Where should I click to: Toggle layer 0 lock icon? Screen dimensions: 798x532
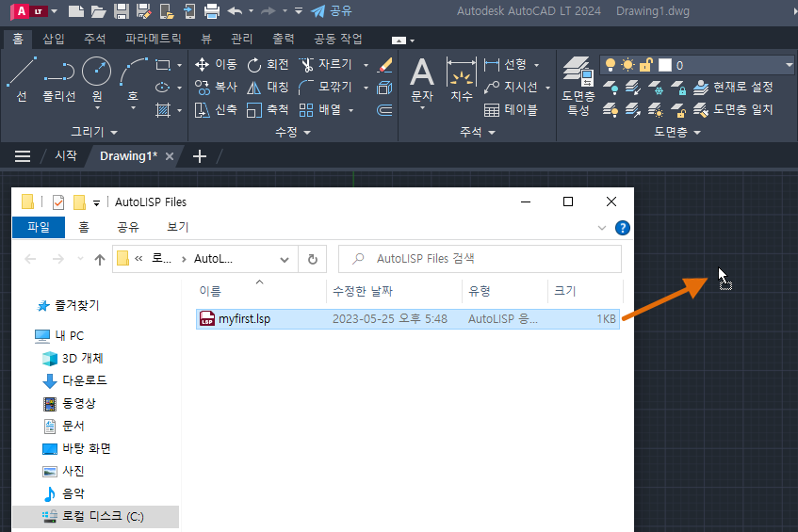[x=646, y=65]
